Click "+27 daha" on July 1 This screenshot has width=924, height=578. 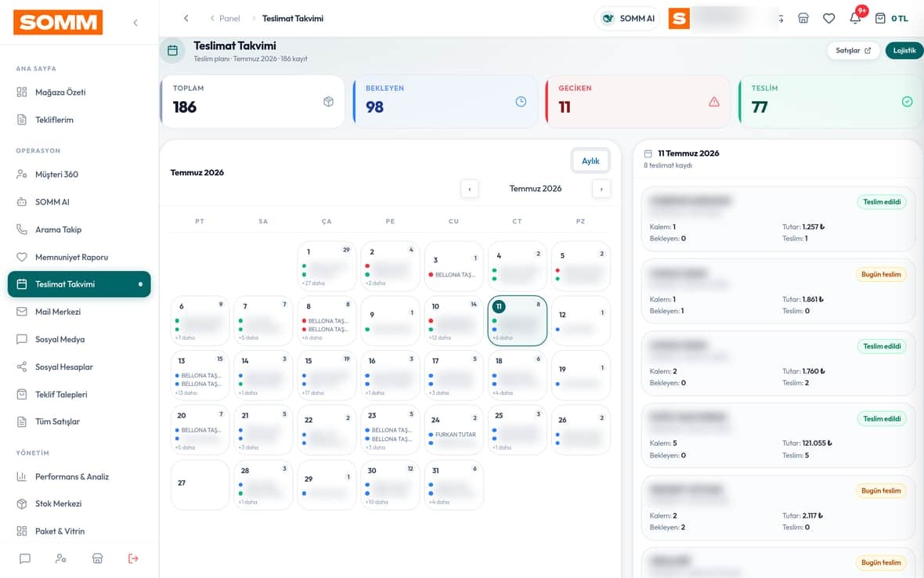(x=313, y=284)
